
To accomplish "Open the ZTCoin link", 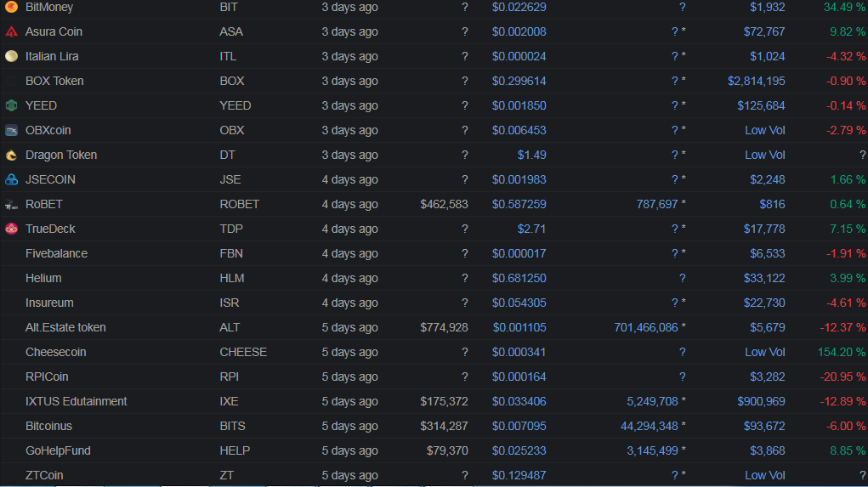I will 44,475.
